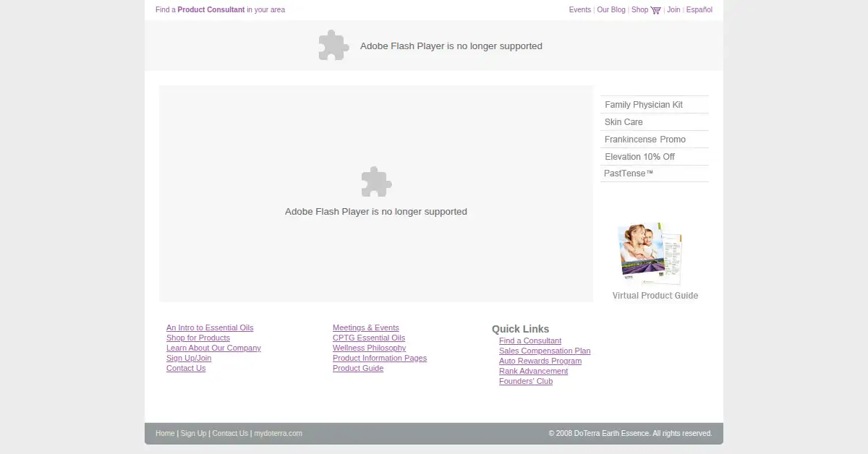Screen dimensions: 868x454
Task: Click the Product Consultant link in the header
Action: 211,10
